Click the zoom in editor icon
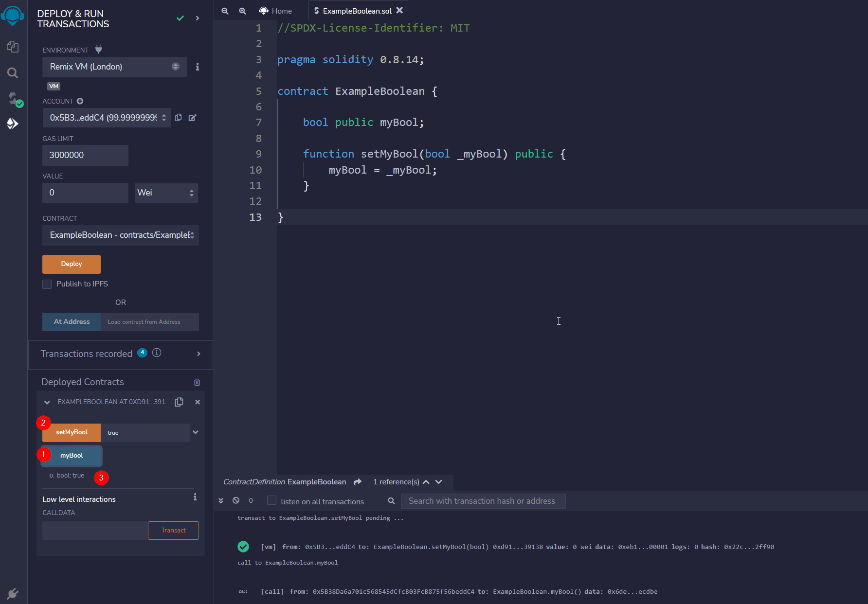Viewport: 868px width, 604px height. click(242, 11)
